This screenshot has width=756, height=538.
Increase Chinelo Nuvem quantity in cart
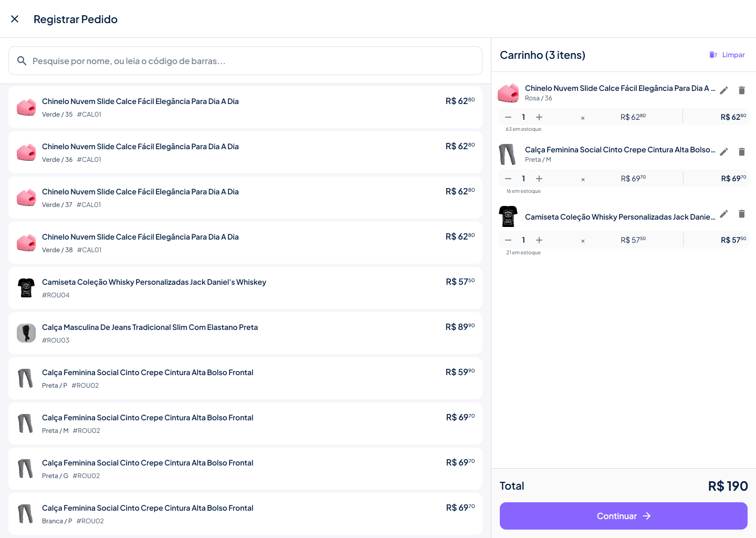[x=539, y=117]
